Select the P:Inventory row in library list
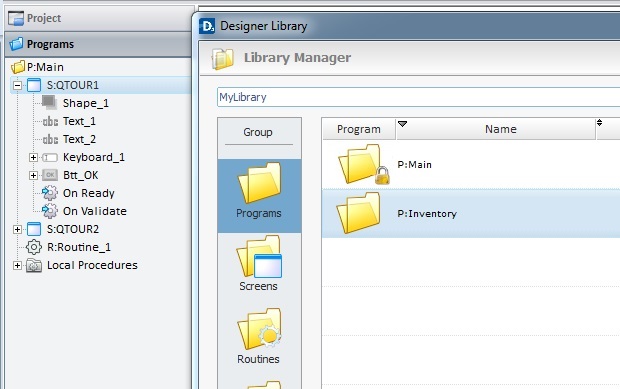Viewport: 620px width, 389px height. (x=471, y=213)
